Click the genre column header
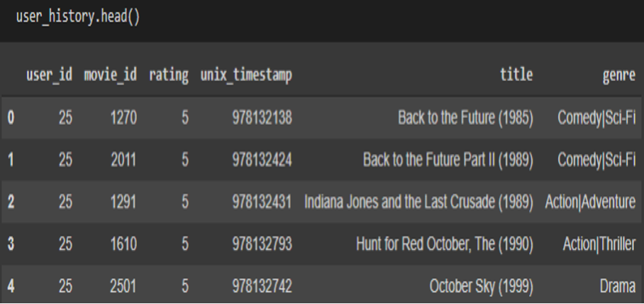This screenshot has width=644, height=304. pyautogui.click(x=619, y=75)
